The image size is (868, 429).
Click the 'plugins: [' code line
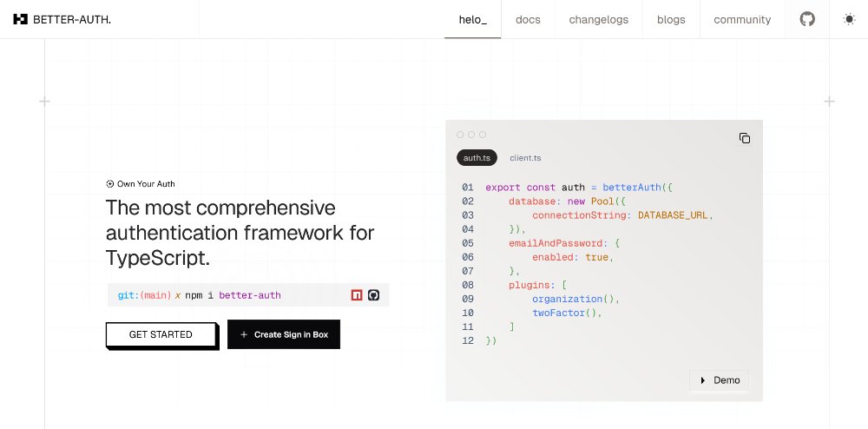(x=538, y=285)
